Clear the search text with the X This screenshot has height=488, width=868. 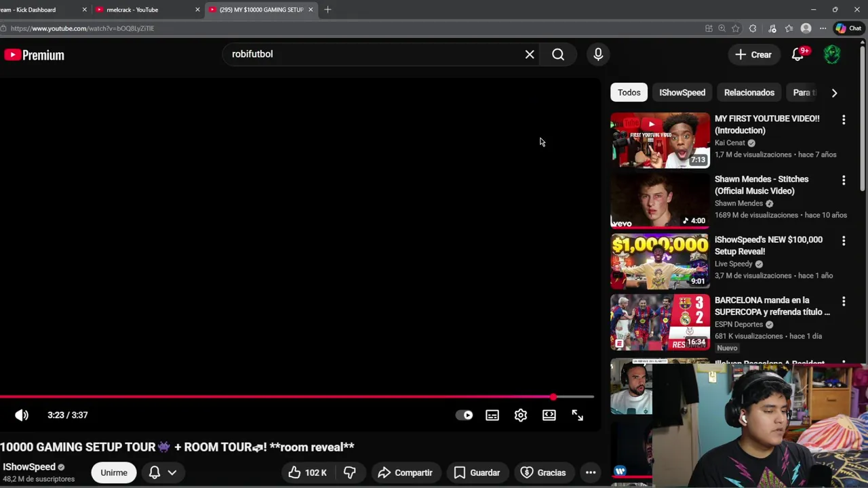tap(530, 54)
